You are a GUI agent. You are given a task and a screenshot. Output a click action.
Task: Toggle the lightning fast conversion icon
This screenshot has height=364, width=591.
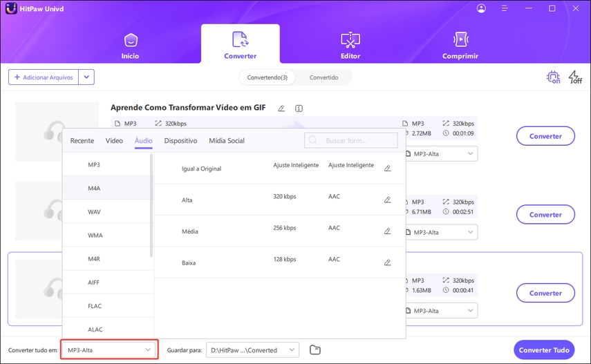tap(574, 77)
